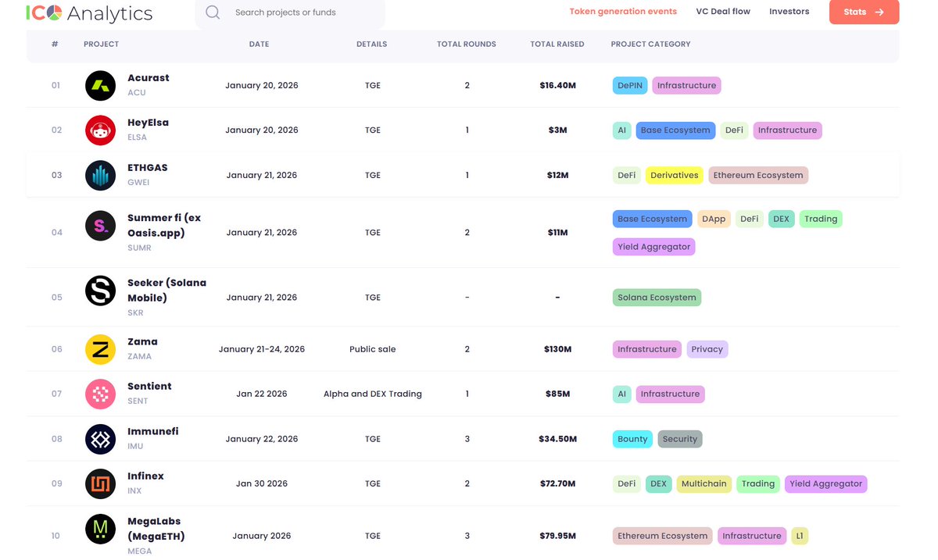
Task: Open the Seeker Solana Mobile logo
Action: 100,291
